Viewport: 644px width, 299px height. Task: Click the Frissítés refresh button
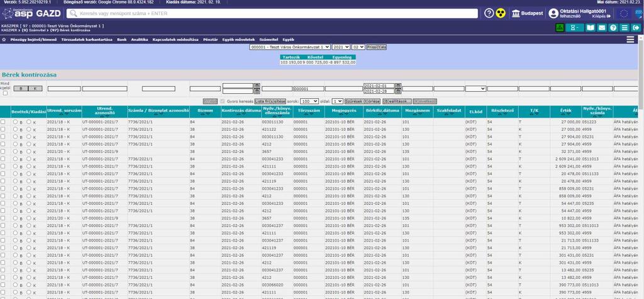[376, 47]
